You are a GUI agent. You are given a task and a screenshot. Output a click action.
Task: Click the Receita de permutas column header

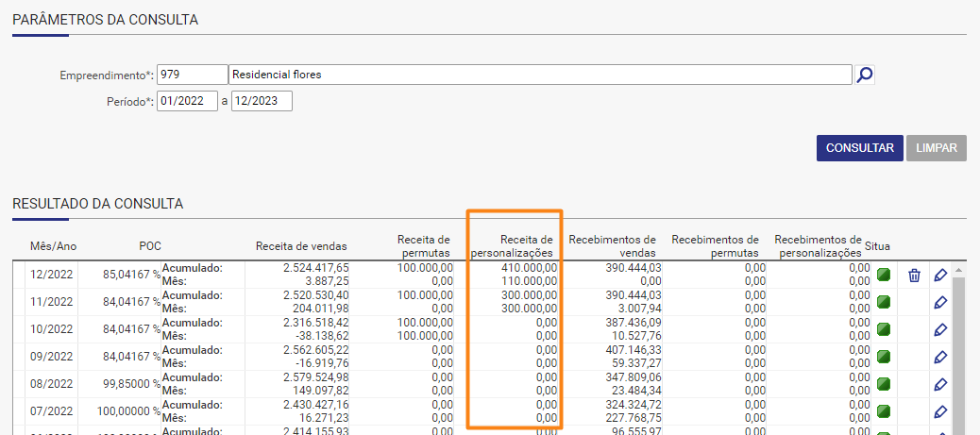click(423, 246)
